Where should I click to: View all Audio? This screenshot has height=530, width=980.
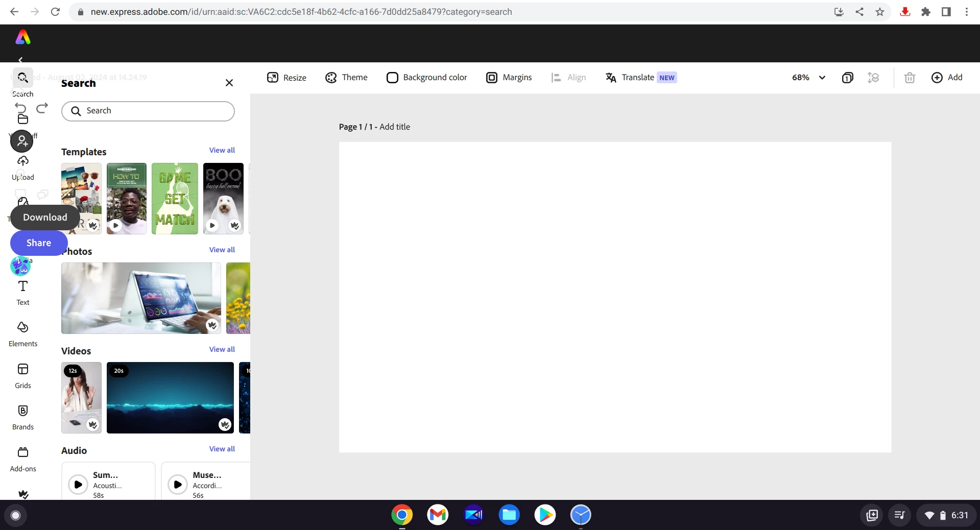click(x=222, y=449)
